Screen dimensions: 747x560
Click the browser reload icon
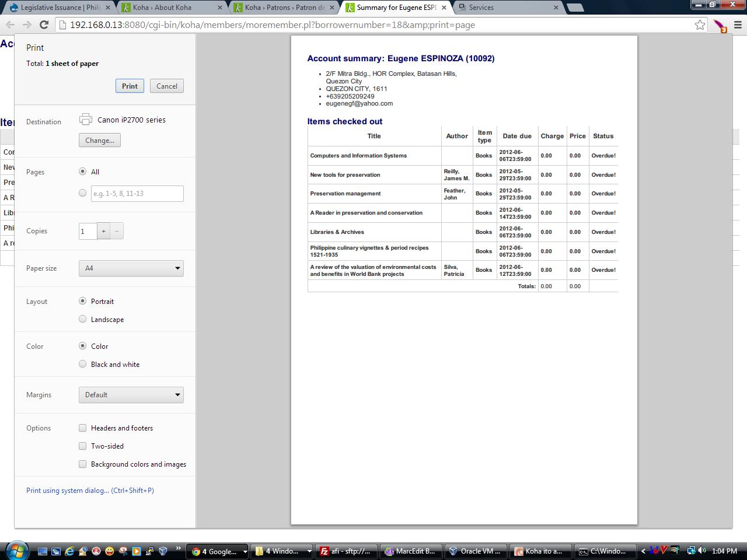tap(44, 24)
